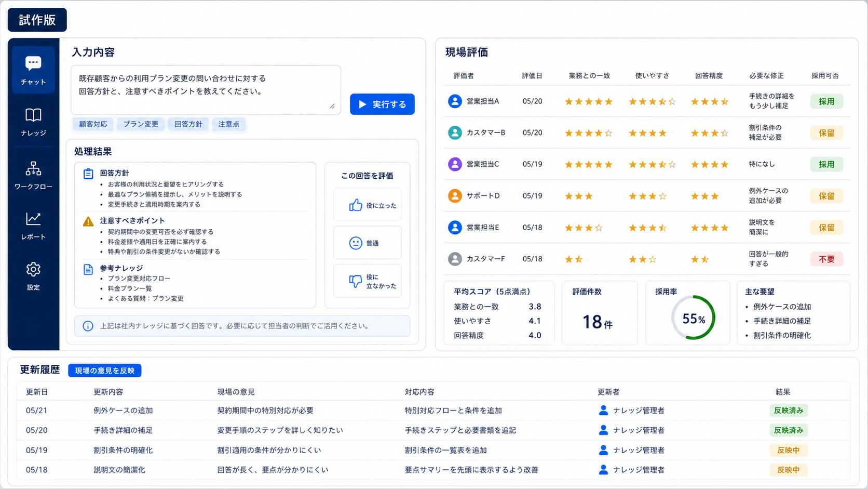Click the 採用可否 column header

[x=825, y=76]
